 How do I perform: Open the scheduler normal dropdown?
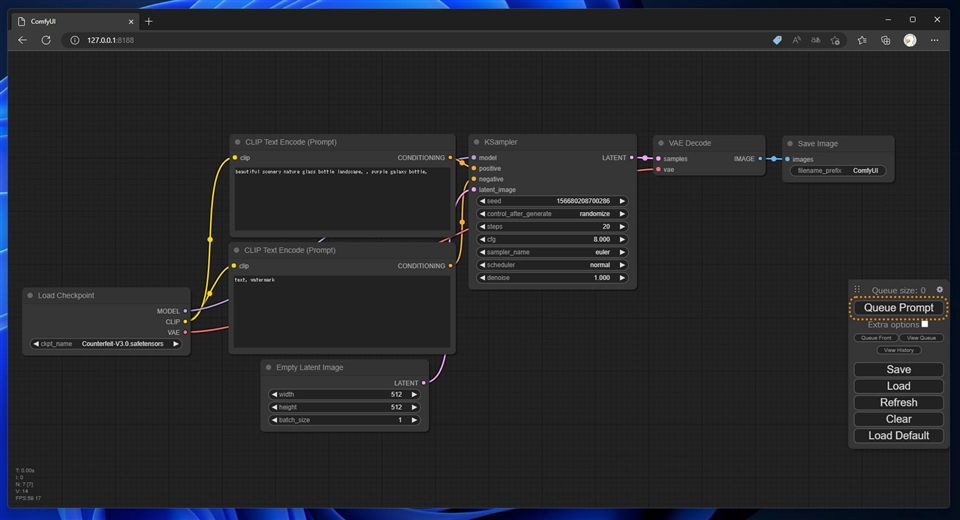click(552, 265)
